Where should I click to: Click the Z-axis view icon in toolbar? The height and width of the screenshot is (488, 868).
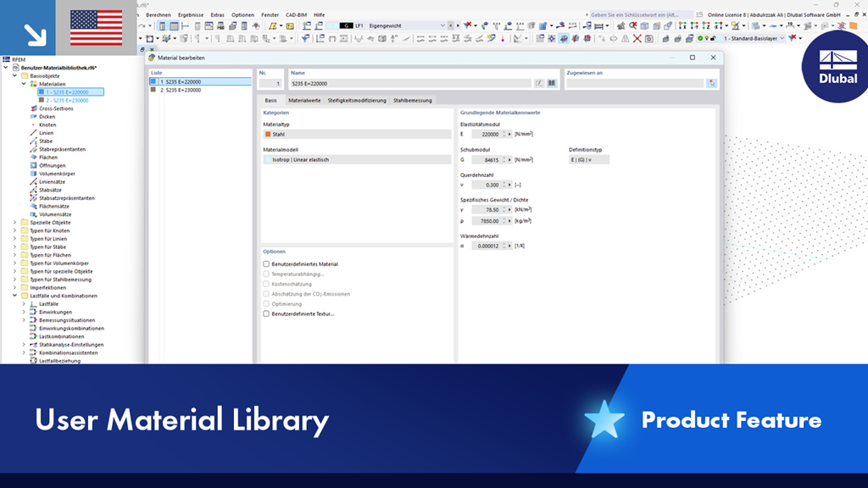pyautogui.click(x=706, y=25)
